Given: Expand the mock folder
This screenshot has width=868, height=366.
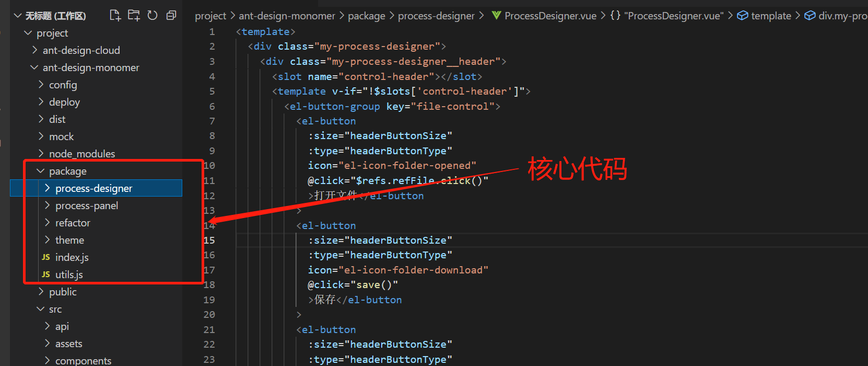Looking at the screenshot, I should tap(41, 136).
